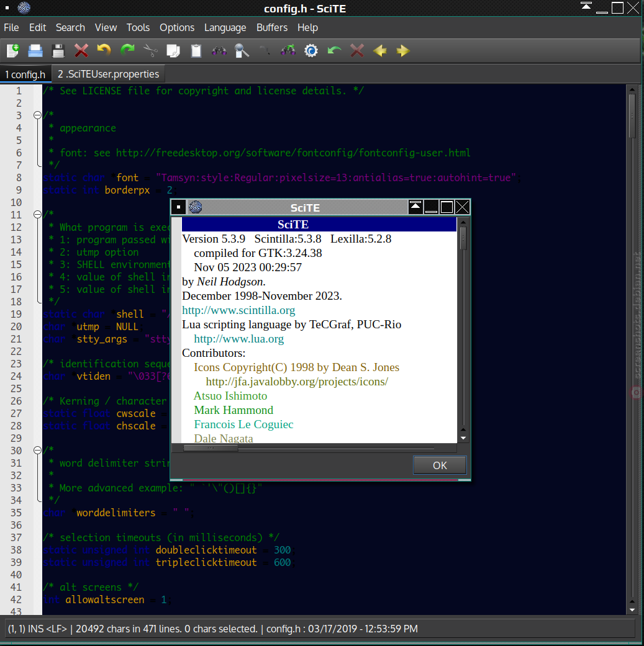Open the Edit menu
The image size is (644, 646).
37,27
